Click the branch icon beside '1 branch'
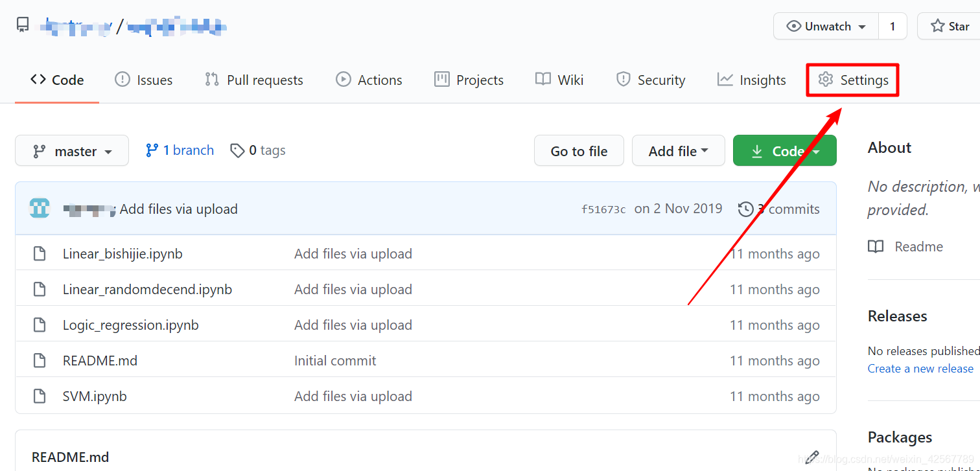The width and height of the screenshot is (980, 471). coord(152,150)
